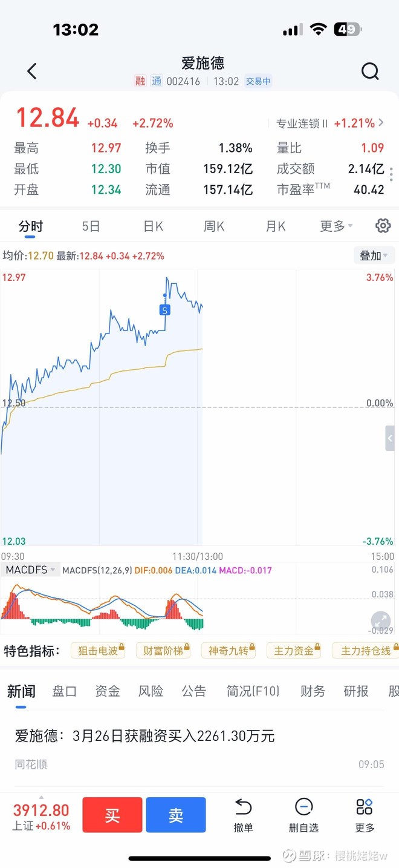Tap the 删自选 remove watchlist icon
Image resolution: width=399 pixels, height=868 pixels.
(x=303, y=815)
